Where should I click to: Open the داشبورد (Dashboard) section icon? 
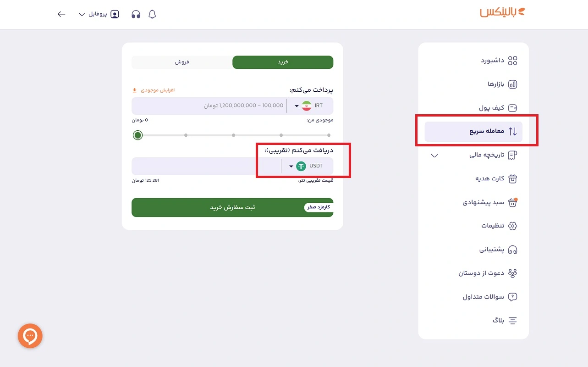tap(512, 60)
